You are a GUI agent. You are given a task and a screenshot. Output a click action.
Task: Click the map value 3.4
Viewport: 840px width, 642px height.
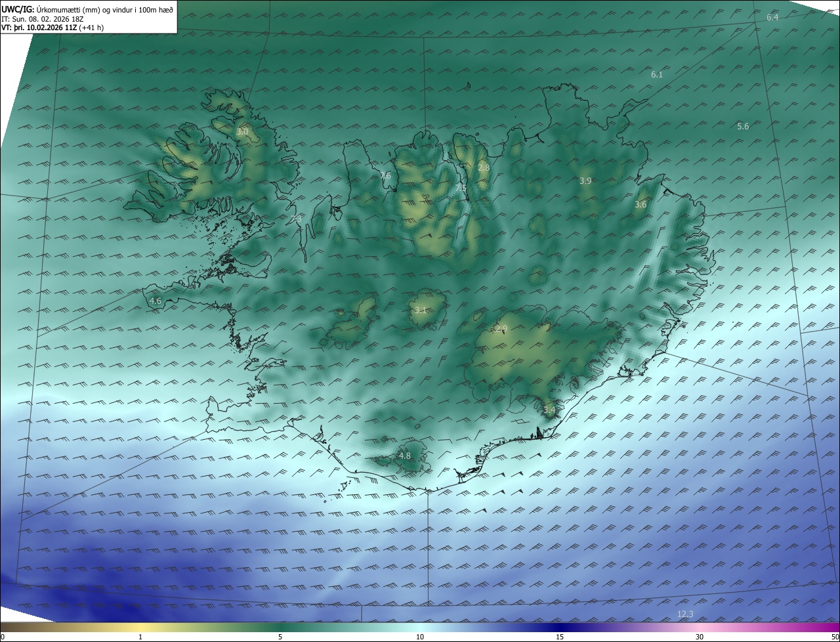pos(549,410)
